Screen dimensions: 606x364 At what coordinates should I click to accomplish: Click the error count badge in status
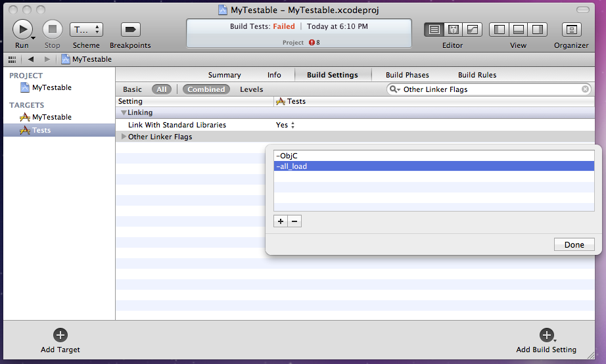(x=314, y=43)
